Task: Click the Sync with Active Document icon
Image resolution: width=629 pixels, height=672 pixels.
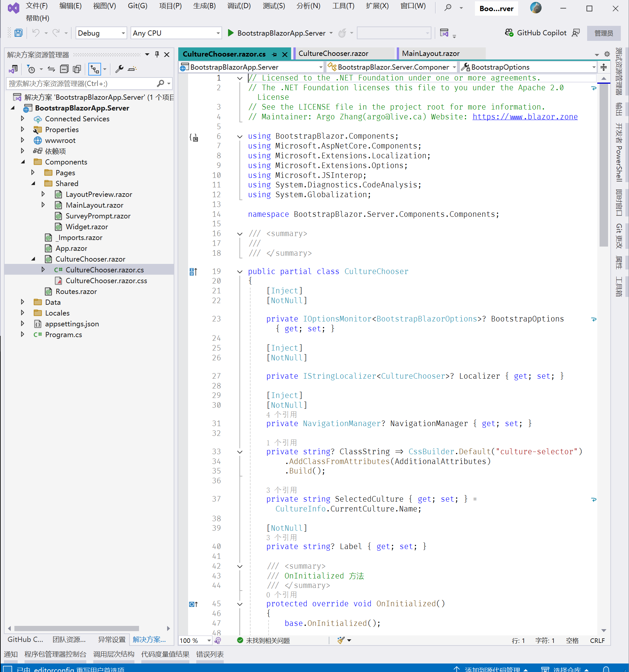Action: 51,69
